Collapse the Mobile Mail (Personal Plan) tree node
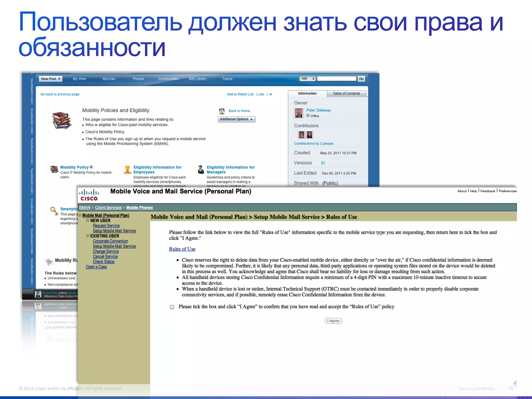 (80, 215)
